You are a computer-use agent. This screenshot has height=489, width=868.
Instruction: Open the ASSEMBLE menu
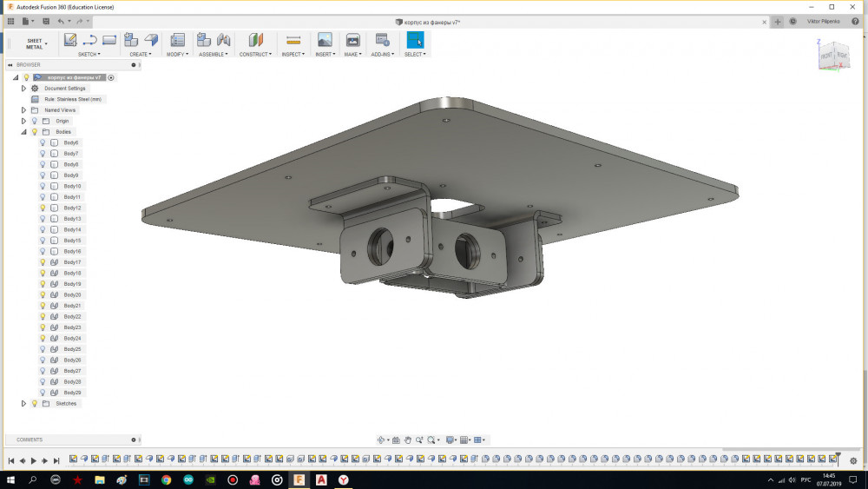coord(214,54)
